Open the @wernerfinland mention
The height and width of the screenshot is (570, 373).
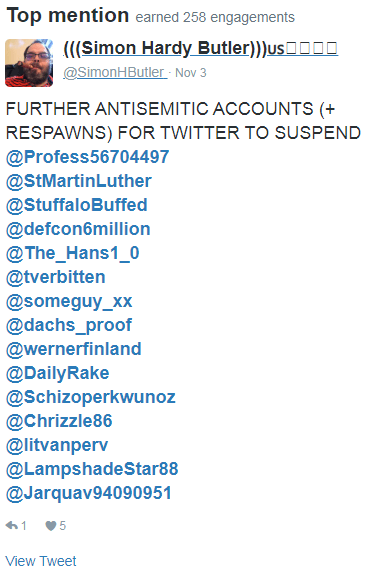74,349
